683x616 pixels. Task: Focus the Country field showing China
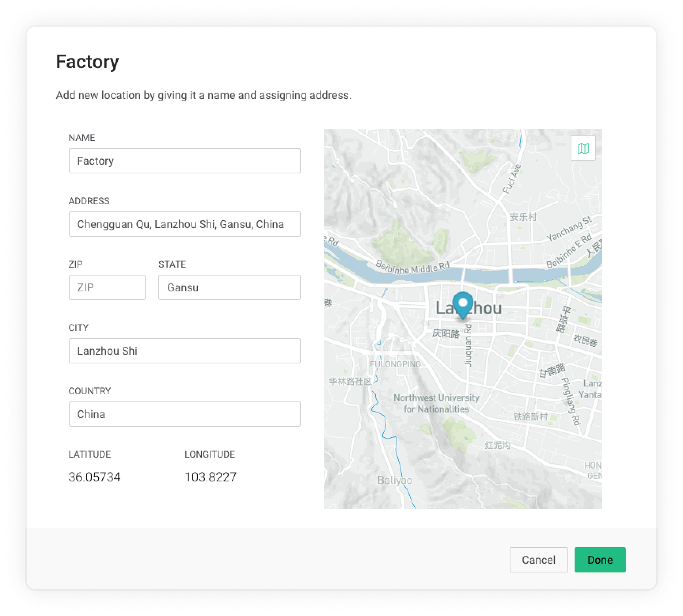[184, 414]
